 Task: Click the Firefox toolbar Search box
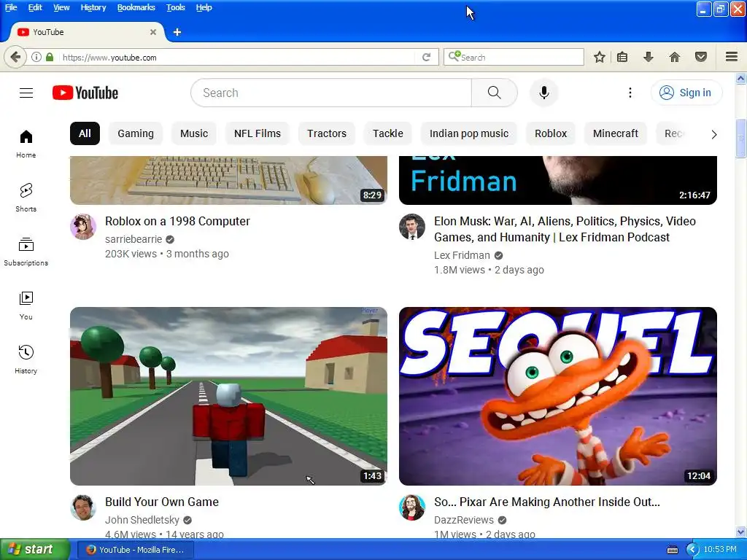pyautogui.click(x=514, y=57)
